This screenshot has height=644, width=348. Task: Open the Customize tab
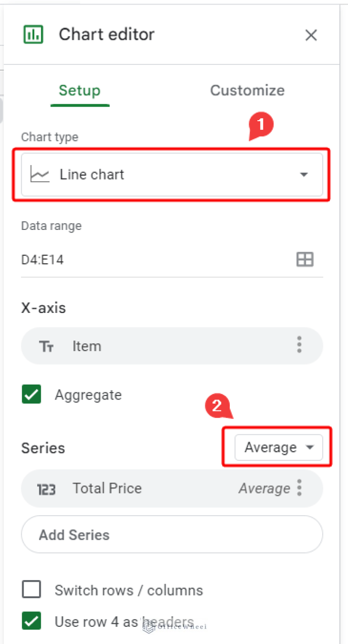[x=247, y=90]
